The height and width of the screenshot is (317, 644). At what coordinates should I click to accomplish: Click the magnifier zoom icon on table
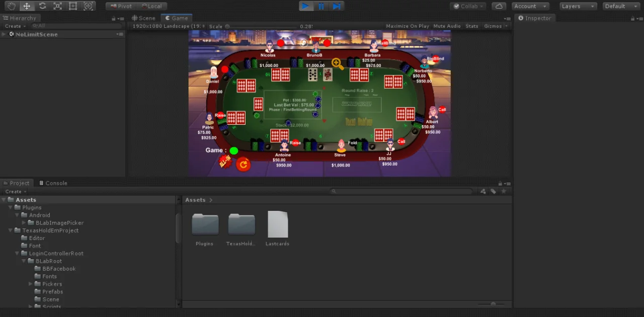click(x=338, y=64)
